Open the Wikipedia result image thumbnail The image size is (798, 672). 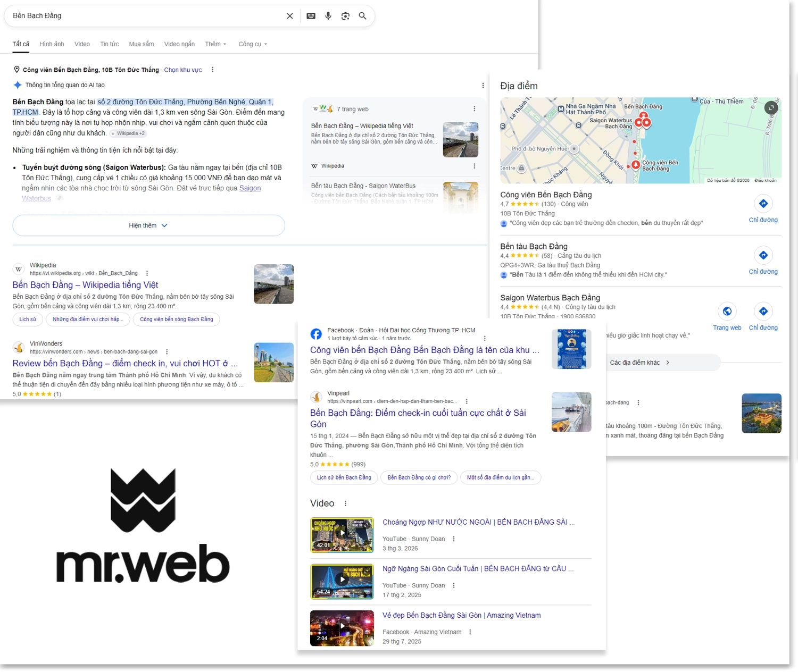(x=274, y=284)
